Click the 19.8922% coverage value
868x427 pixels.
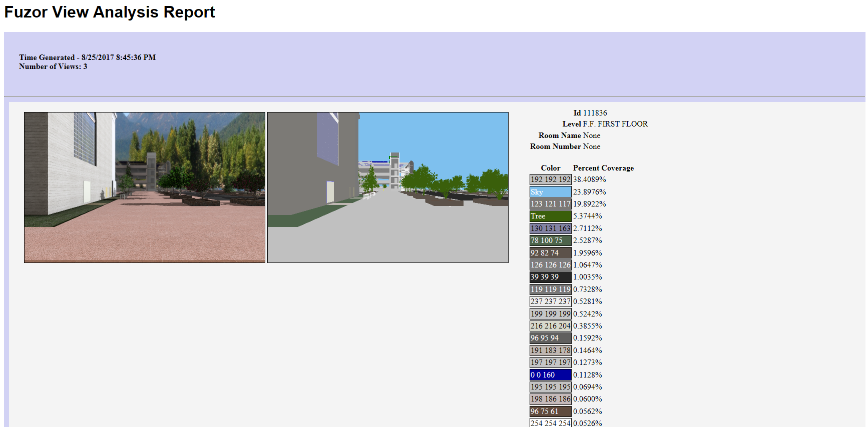pos(590,204)
